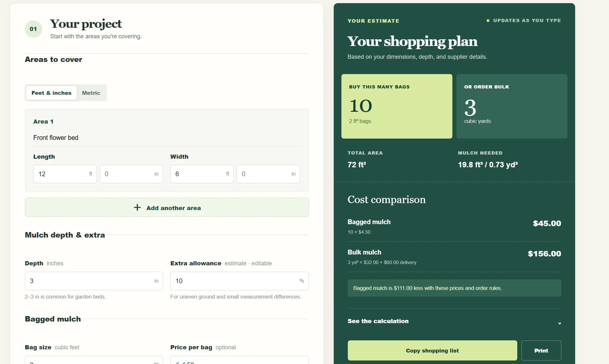Click the Bag size cubic feet label
The height and width of the screenshot is (364, 609).
tap(52, 347)
